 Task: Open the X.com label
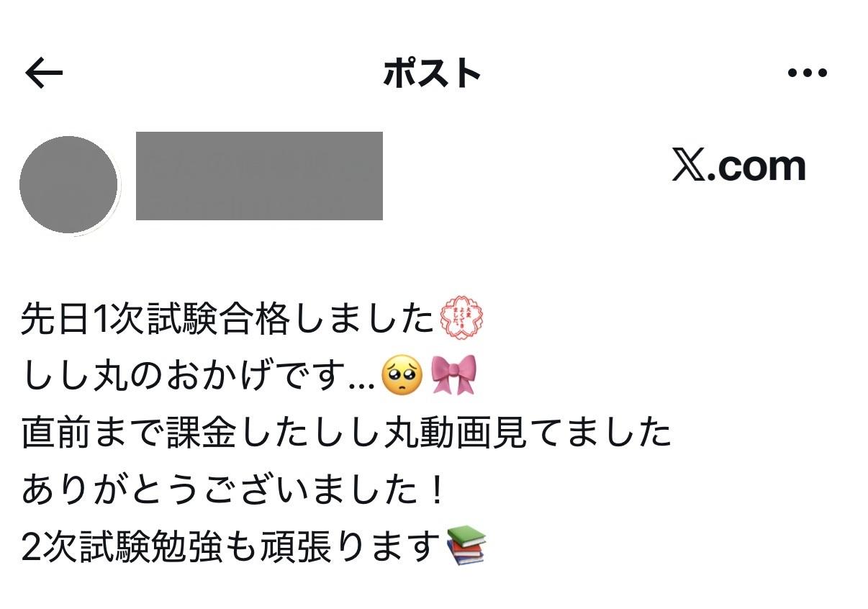click(738, 166)
